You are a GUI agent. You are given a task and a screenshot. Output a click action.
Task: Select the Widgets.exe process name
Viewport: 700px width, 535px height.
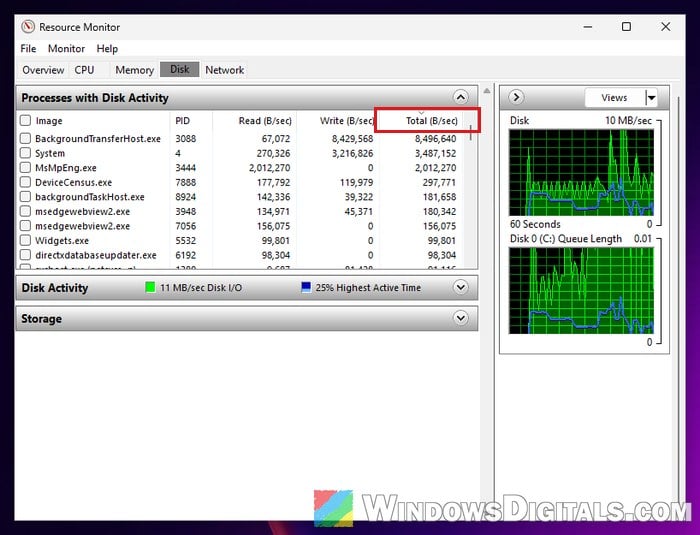click(x=62, y=240)
